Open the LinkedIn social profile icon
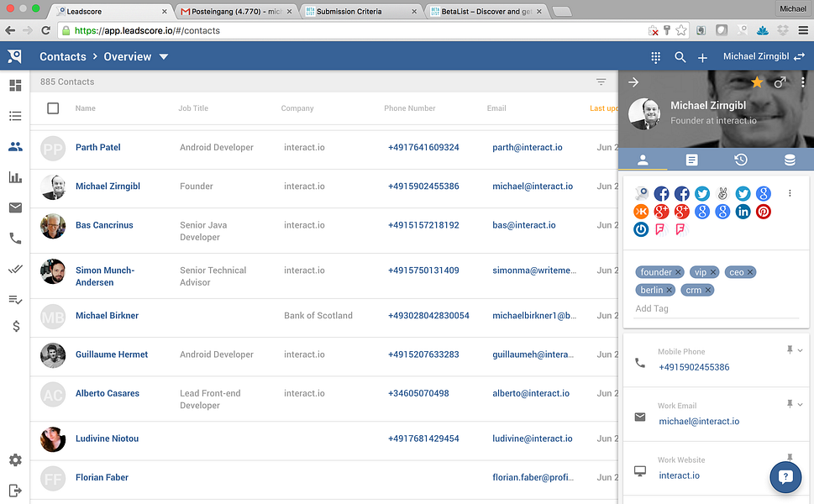 [743, 212]
